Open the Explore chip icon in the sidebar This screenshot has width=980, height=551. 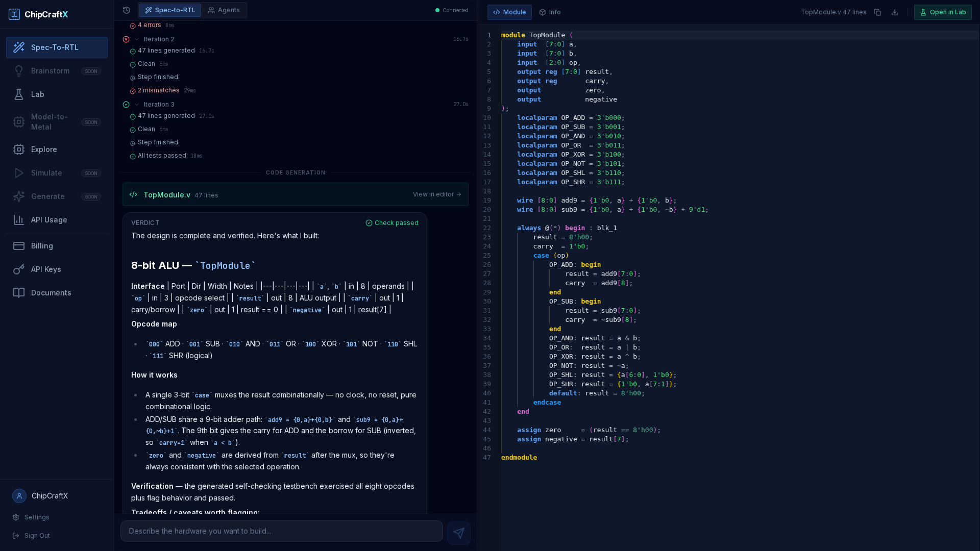coord(19,149)
